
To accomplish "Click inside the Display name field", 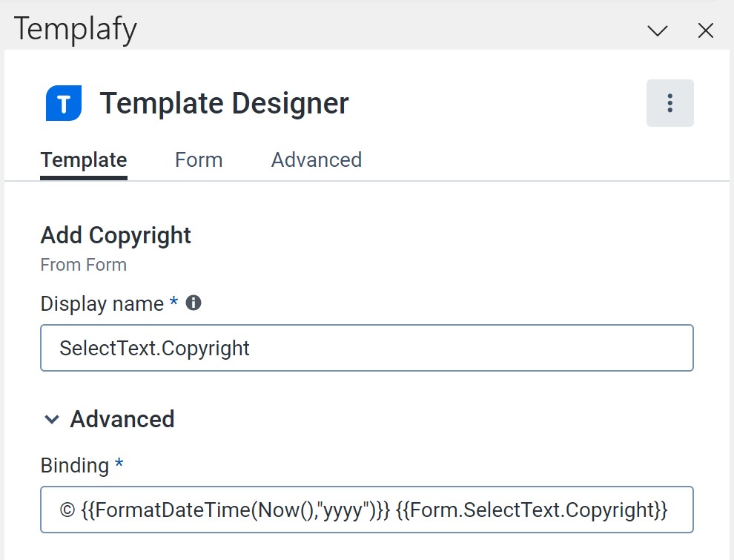I will click(366, 347).
